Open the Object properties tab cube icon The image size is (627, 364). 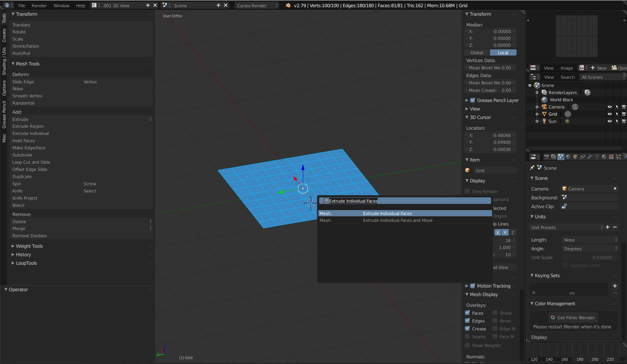(575, 157)
